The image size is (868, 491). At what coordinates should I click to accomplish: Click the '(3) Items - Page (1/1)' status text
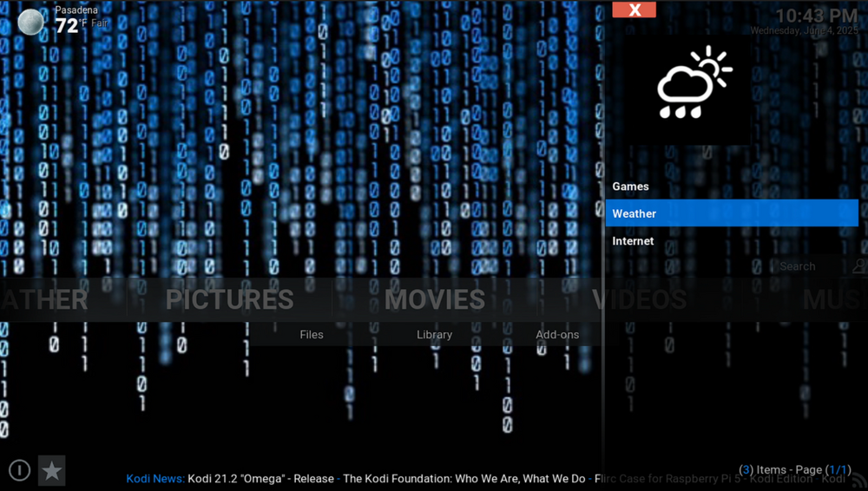pos(795,470)
